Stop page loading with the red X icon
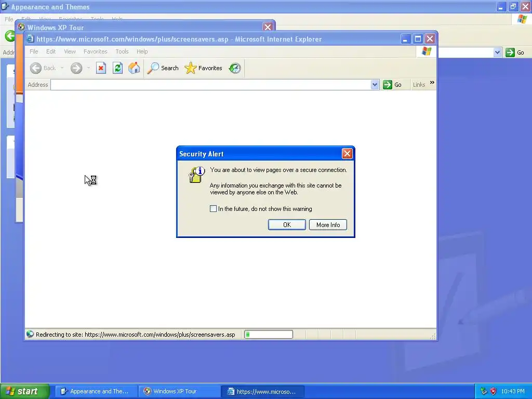 101,68
